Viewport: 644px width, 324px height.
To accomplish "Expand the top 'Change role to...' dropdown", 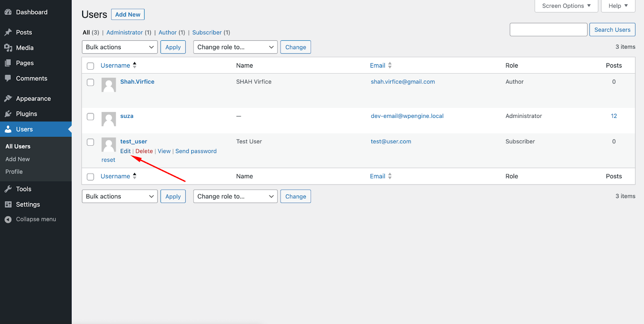I will pyautogui.click(x=235, y=47).
